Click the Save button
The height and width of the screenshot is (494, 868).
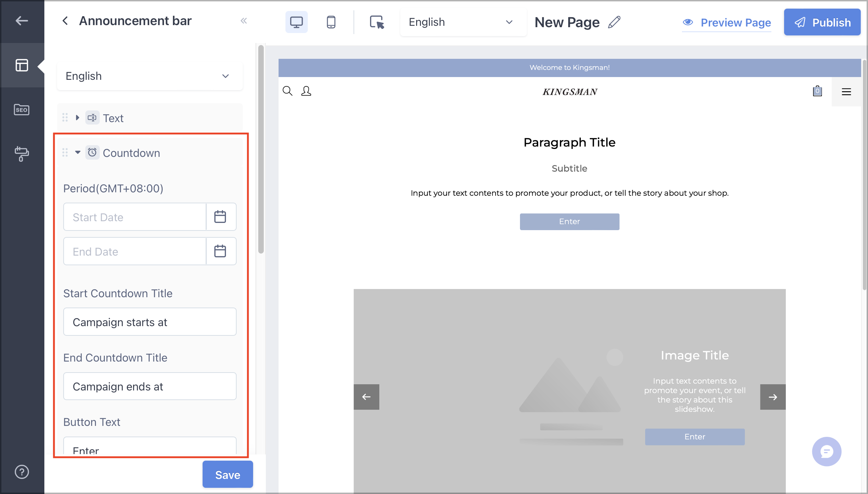click(228, 474)
